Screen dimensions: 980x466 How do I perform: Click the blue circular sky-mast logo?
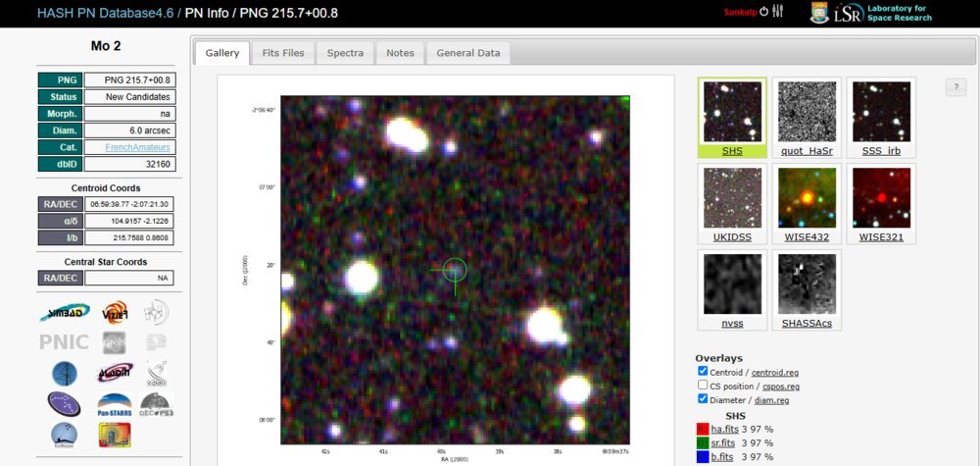[65, 374]
